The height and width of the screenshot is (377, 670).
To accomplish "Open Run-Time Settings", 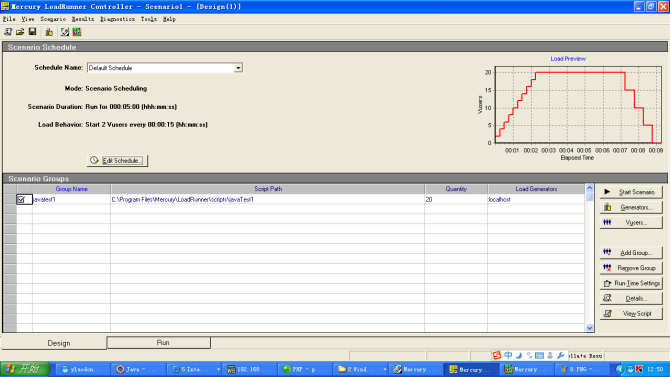I will tap(631, 283).
